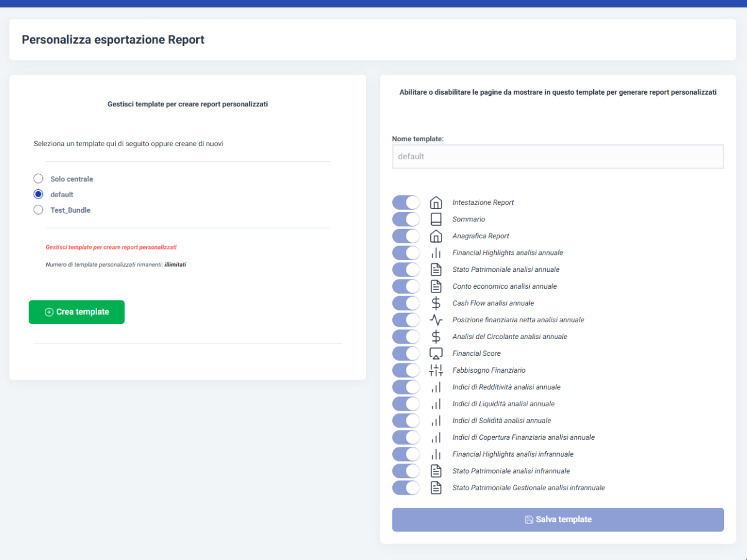Toggle Anagrafica Report switch
Image resolution: width=747 pixels, height=560 pixels.
click(406, 236)
